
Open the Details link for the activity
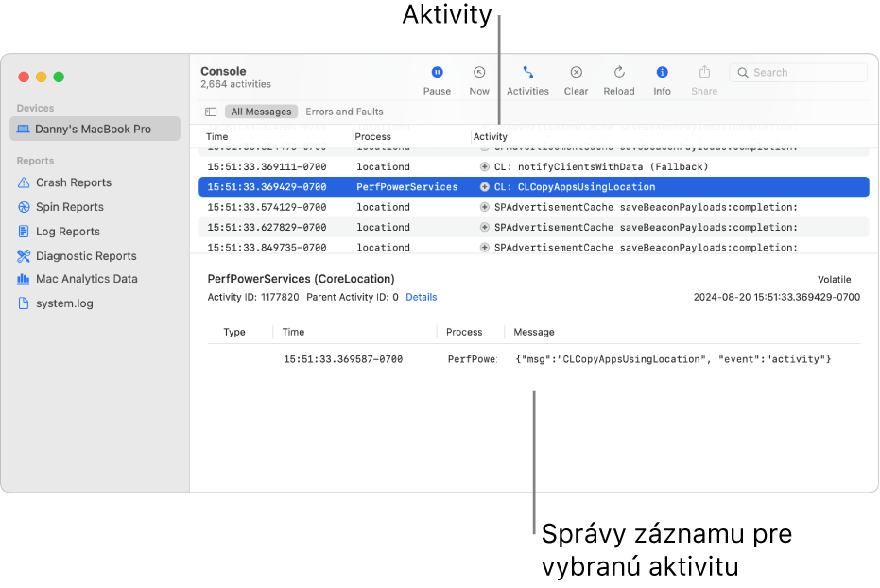click(x=421, y=298)
